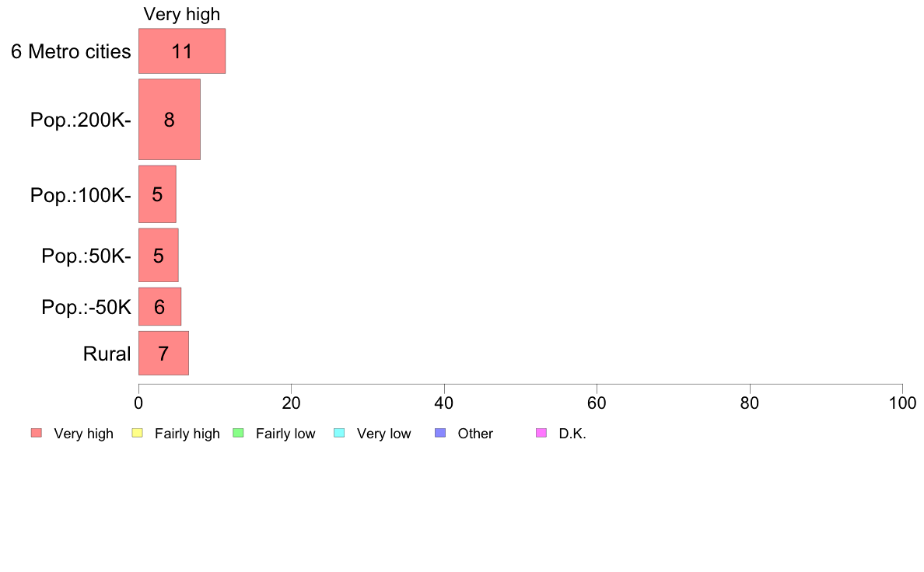
Task: Click the Rural bar showing 7
Action: (x=163, y=354)
